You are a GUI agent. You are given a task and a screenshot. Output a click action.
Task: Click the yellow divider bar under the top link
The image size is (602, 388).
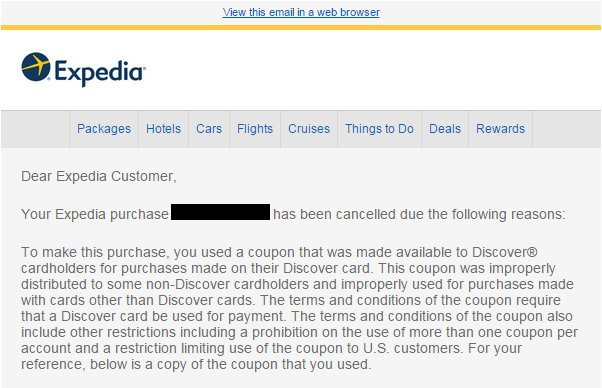(301, 27)
